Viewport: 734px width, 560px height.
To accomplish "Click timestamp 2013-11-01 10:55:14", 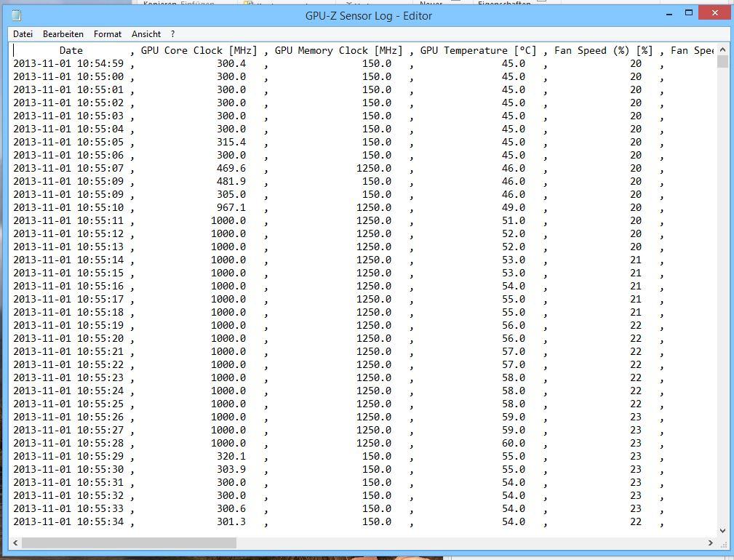I will click(x=68, y=260).
